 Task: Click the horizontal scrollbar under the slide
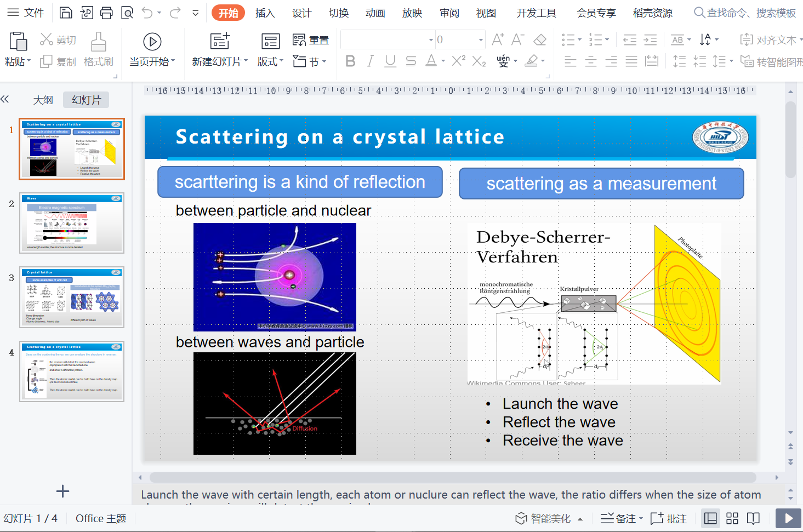[453, 477]
